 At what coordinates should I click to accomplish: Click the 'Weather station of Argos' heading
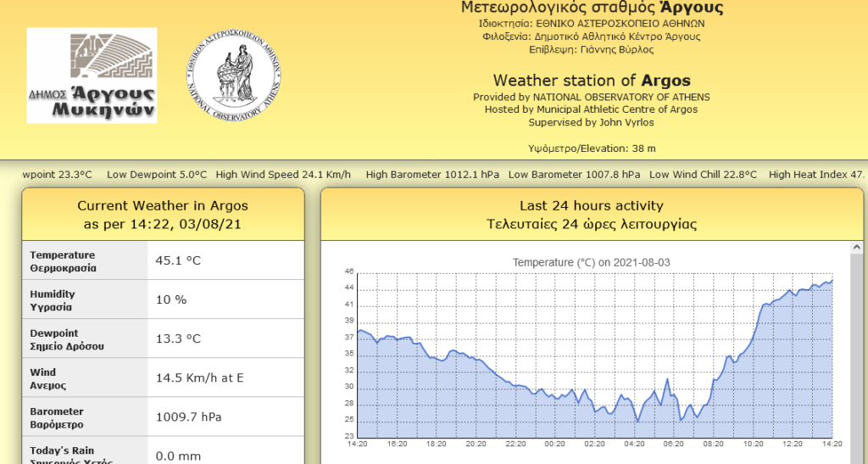click(x=591, y=81)
